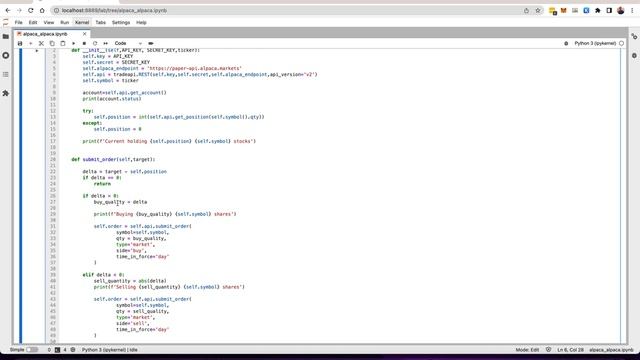Click the Python 3 (ipykernel) kernel name
The height and width of the screenshot is (360, 640).
click(595, 43)
